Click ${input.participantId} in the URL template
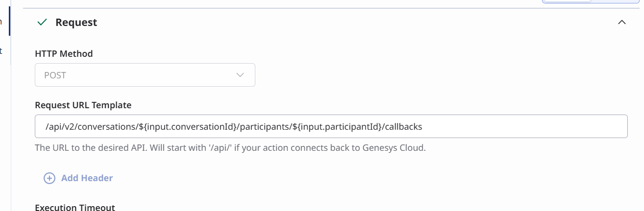Image resolution: width=644 pixels, height=211 pixels. click(x=336, y=127)
